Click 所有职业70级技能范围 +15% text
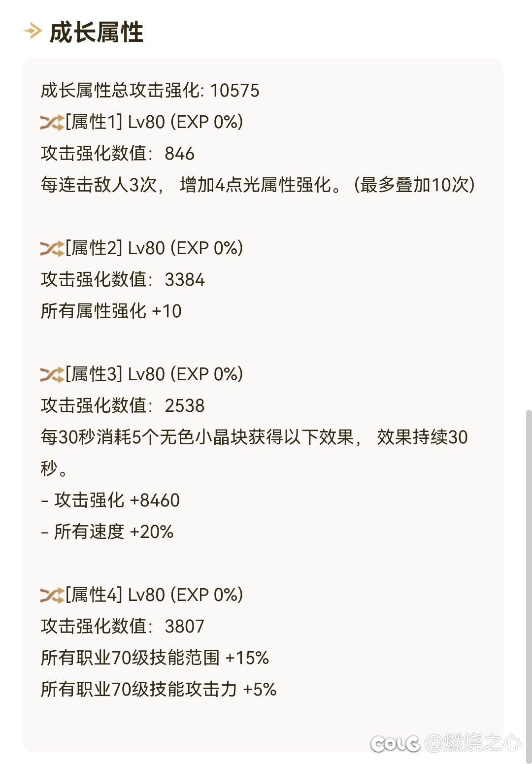The image size is (532, 764). click(155, 658)
